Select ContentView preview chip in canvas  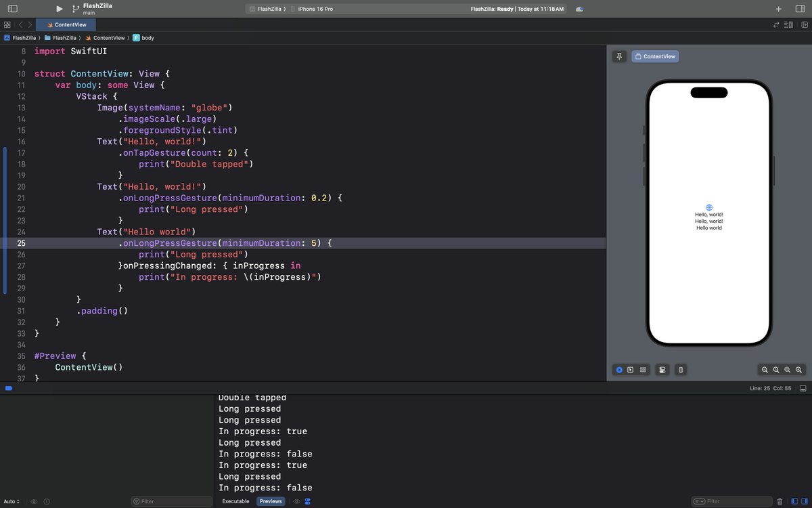click(x=655, y=56)
